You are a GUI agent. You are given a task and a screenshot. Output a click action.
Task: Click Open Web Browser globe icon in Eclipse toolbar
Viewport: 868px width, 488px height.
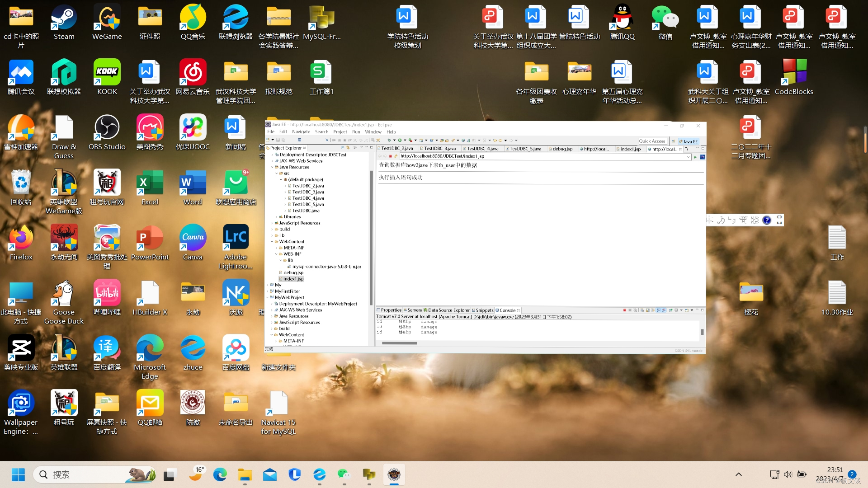pos(463,140)
